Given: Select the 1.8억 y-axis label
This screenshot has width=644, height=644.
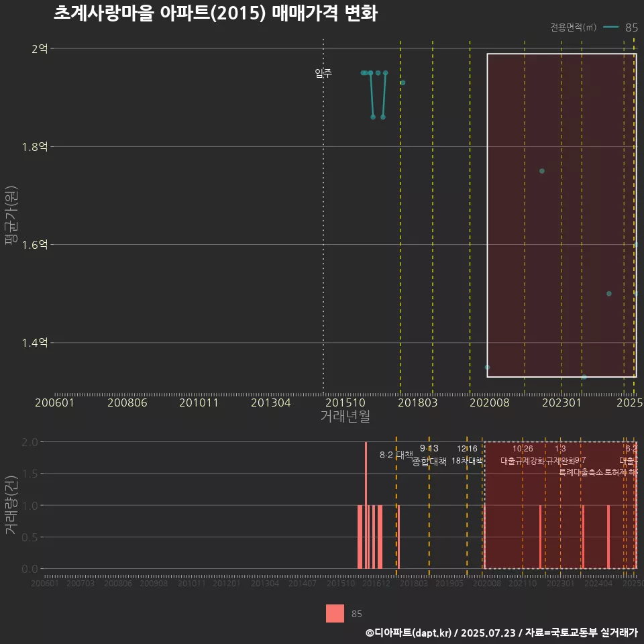Looking at the screenshot, I should click(x=35, y=147).
